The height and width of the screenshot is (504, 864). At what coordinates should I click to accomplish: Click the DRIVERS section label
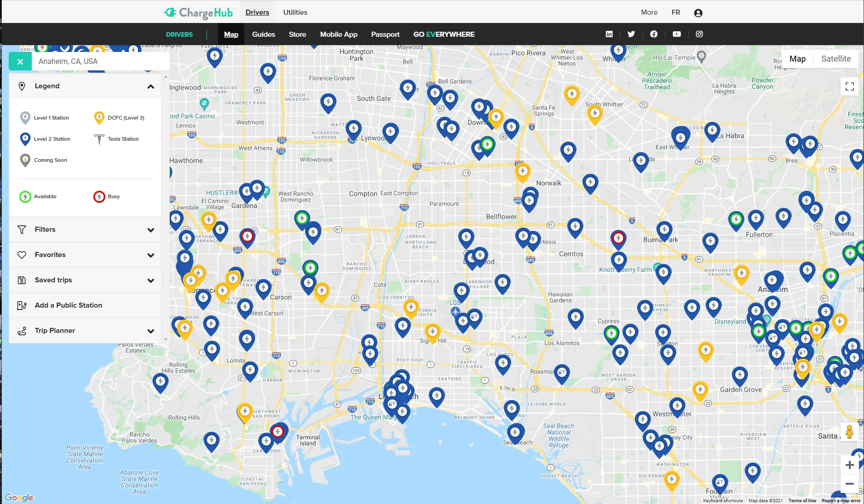(179, 34)
